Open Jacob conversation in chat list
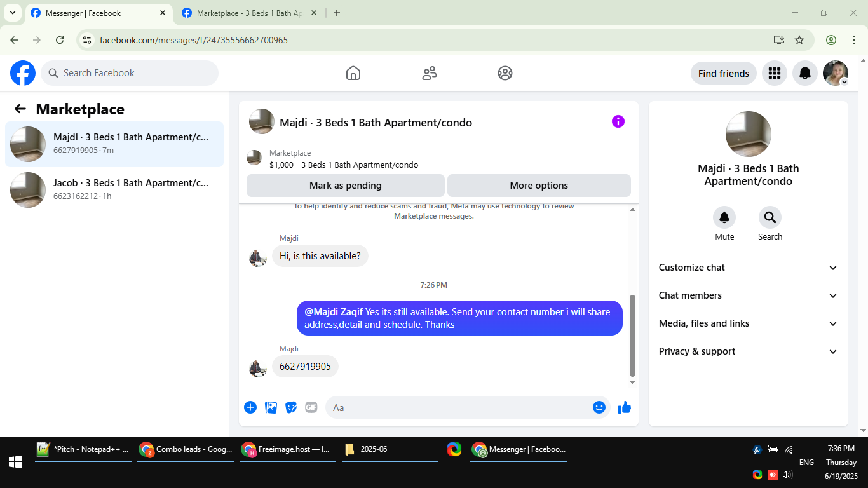This screenshot has height=488, width=868. [114, 190]
